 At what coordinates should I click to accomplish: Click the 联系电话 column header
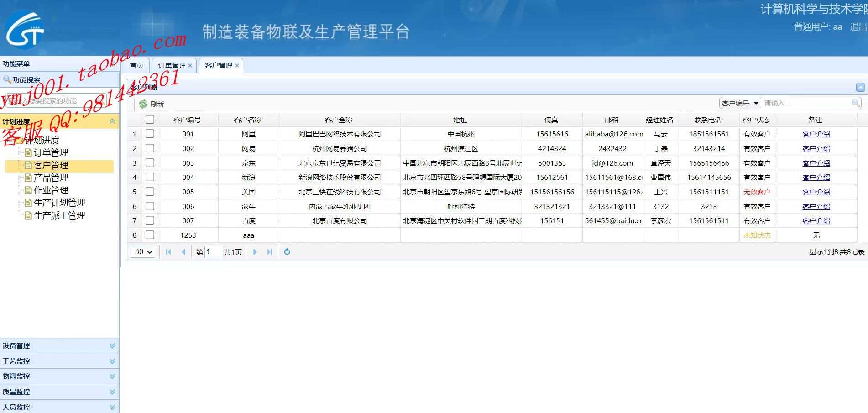[708, 120]
